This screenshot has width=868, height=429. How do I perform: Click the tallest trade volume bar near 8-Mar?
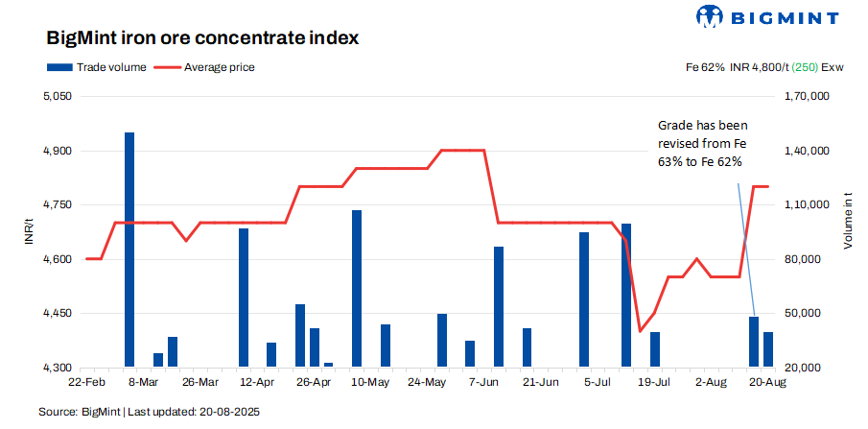click(129, 250)
